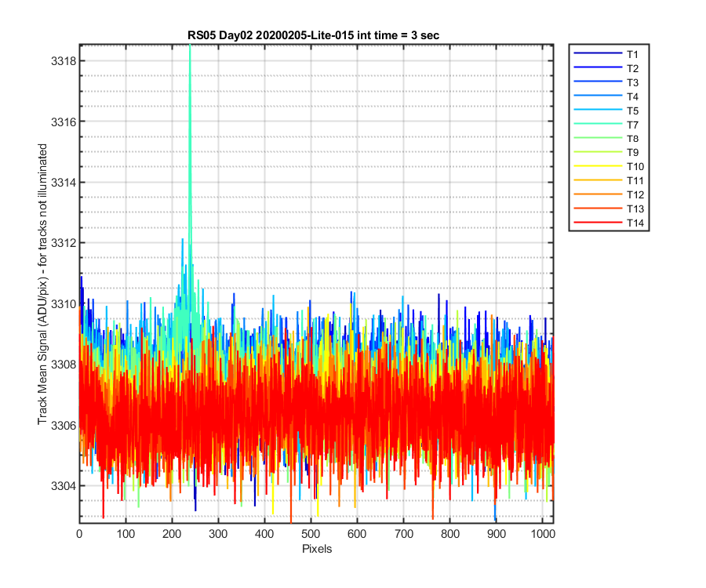Select the T14 legend entry
706x588 pixels.
(609, 223)
